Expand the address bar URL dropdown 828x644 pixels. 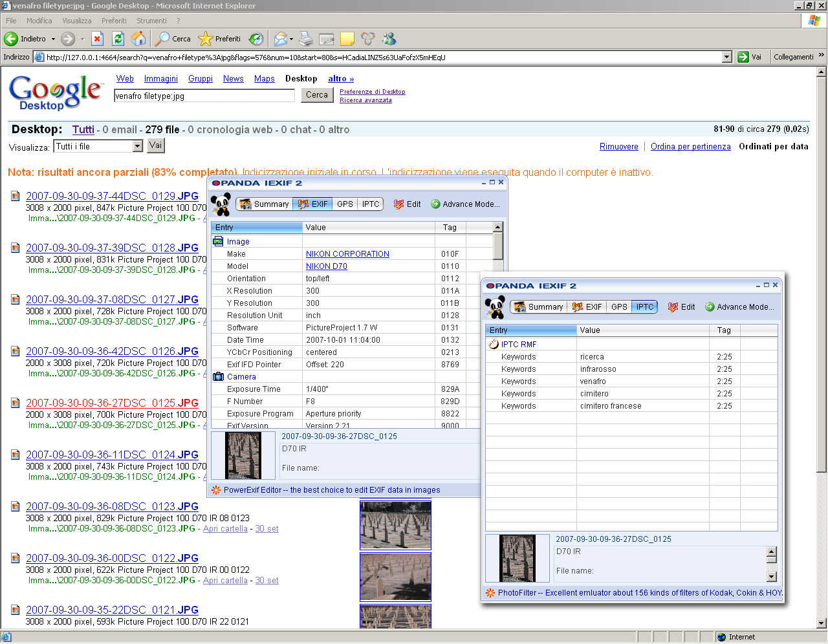[x=726, y=57]
